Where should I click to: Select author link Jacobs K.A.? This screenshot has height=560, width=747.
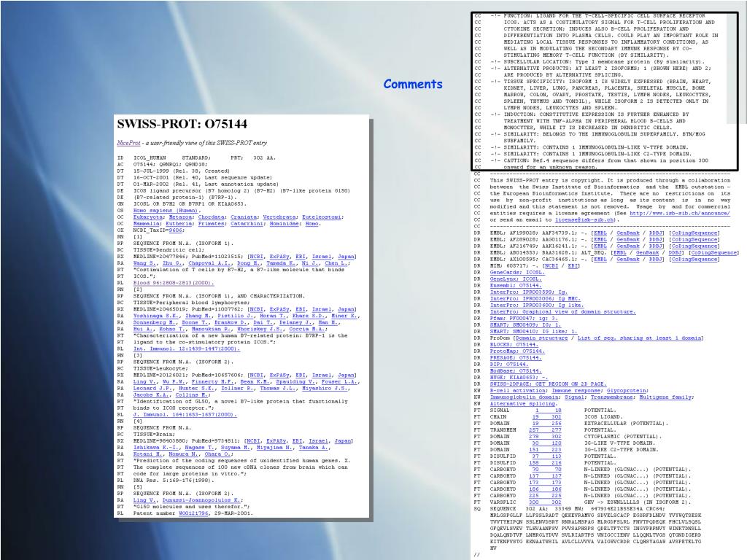coord(152,395)
